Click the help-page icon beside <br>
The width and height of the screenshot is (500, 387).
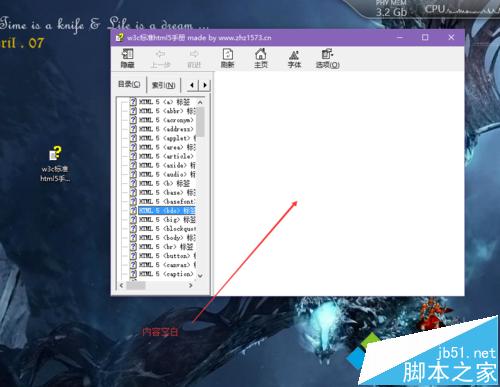point(133,247)
